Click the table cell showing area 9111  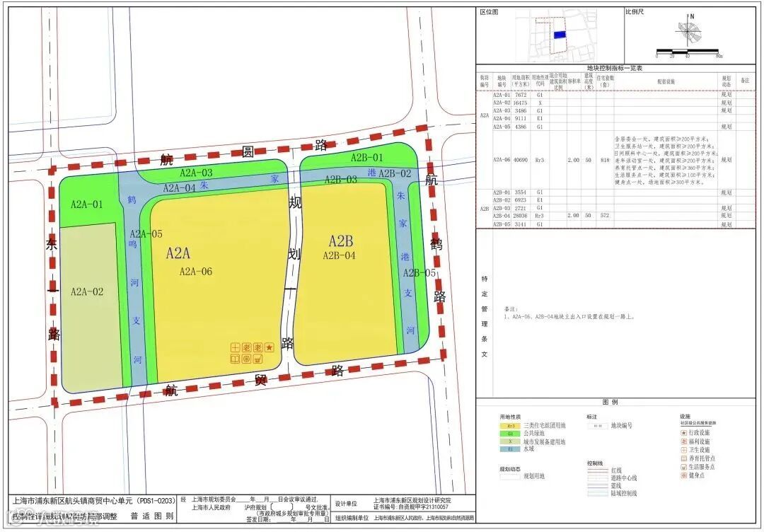click(521, 119)
